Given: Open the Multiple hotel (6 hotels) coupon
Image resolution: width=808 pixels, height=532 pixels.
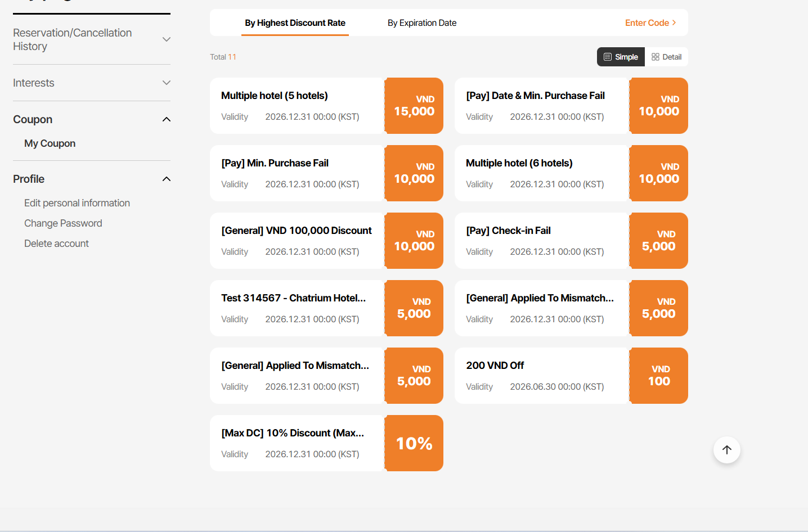Looking at the screenshot, I should [x=519, y=163].
